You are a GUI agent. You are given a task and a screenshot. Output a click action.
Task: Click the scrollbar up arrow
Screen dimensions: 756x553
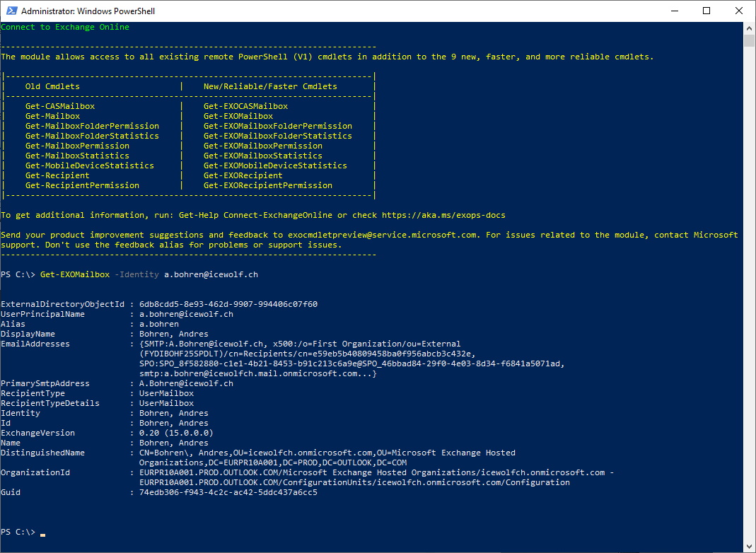(x=749, y=28)
